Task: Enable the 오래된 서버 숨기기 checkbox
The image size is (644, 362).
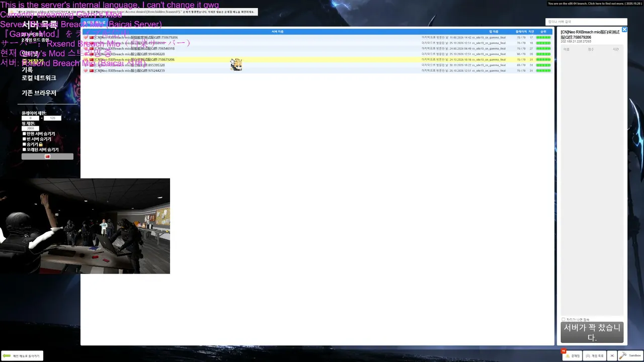Action: point(24,149)
